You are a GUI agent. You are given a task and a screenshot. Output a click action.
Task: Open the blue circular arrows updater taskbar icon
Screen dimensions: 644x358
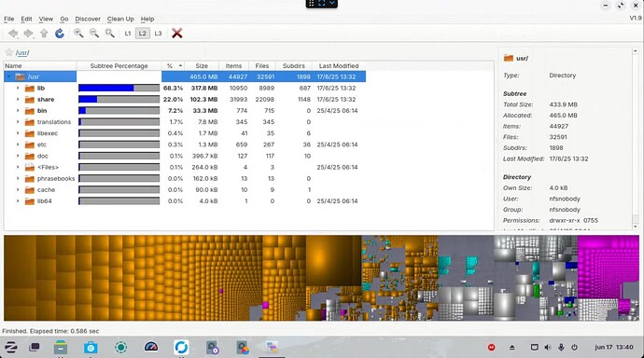click(181, 348)
